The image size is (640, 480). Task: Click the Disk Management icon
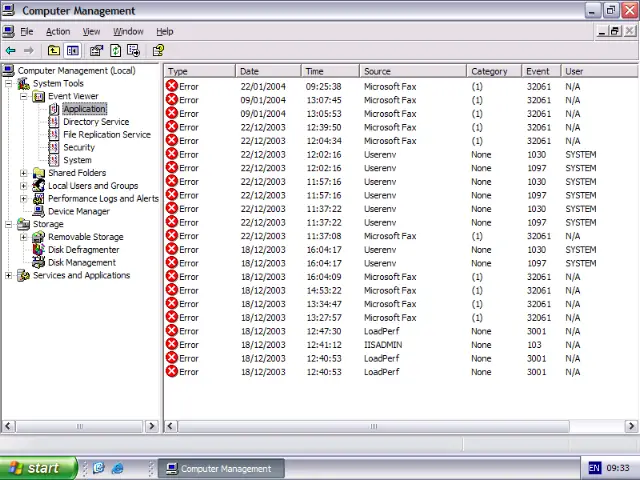[x=39, y=262]
